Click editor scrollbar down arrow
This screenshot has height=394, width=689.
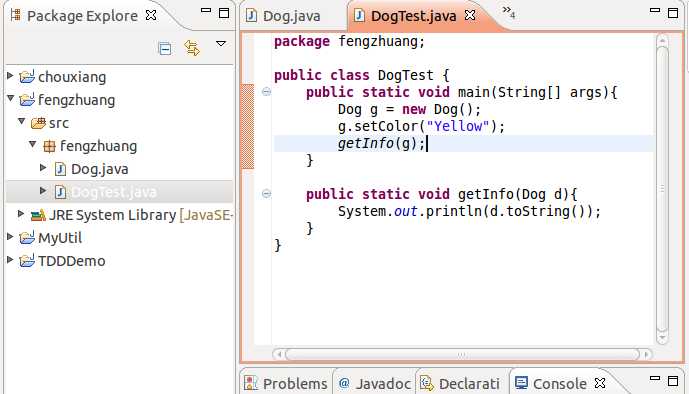pos(662,338)
